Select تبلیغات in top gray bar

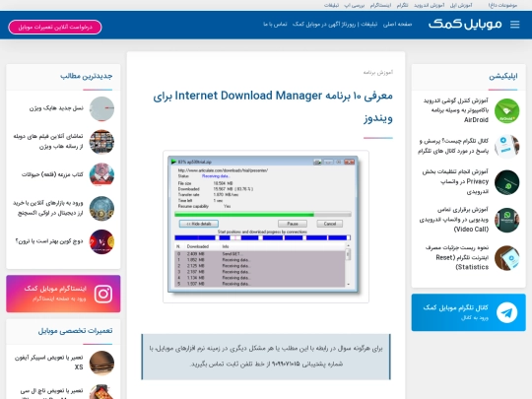(331, 5)
